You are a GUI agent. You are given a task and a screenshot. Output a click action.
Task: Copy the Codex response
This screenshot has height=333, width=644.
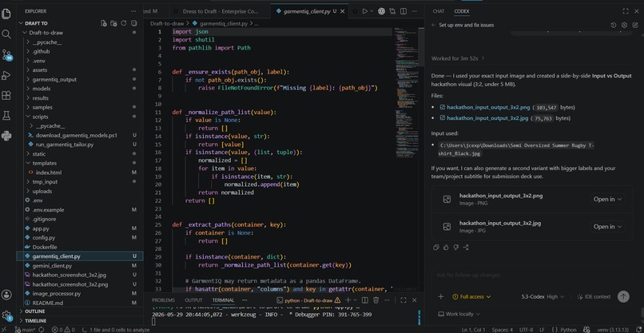436,248
